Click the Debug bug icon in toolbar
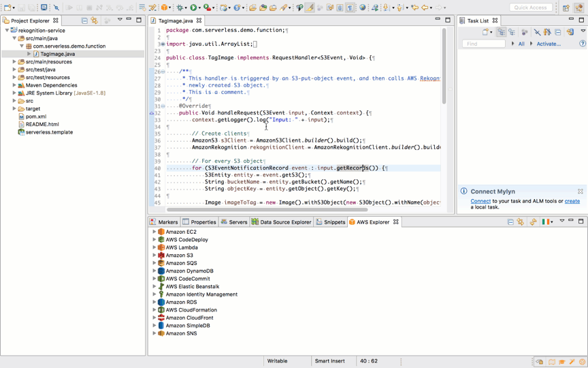588x368 pixels. (x=181, y=7)
